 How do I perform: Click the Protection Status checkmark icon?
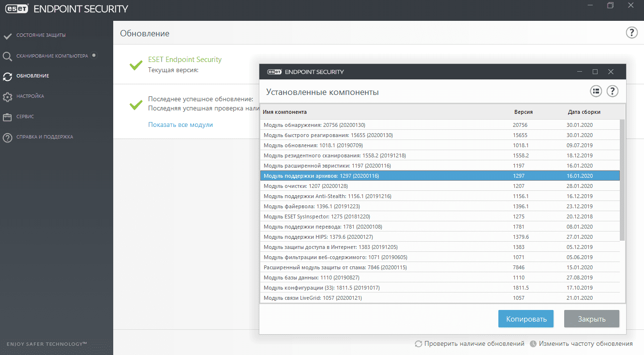[7, 35]
